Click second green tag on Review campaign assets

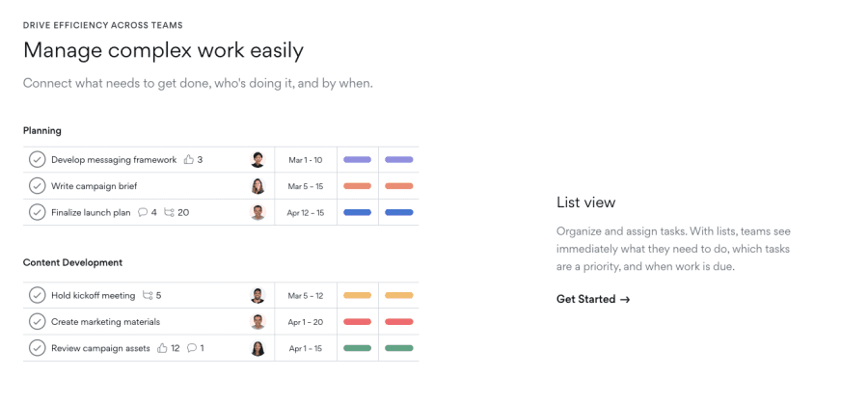coord(398,348)
